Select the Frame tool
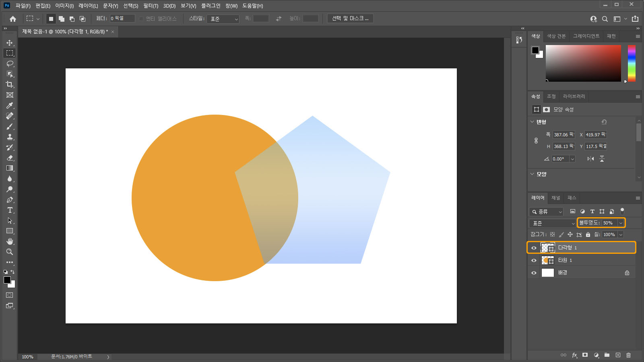Viewport: 644px width, 362px height. (10, 95)
